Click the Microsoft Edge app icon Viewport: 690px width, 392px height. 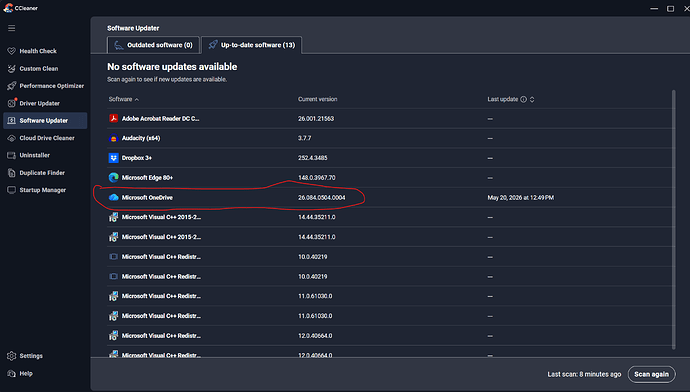[114, 177]
